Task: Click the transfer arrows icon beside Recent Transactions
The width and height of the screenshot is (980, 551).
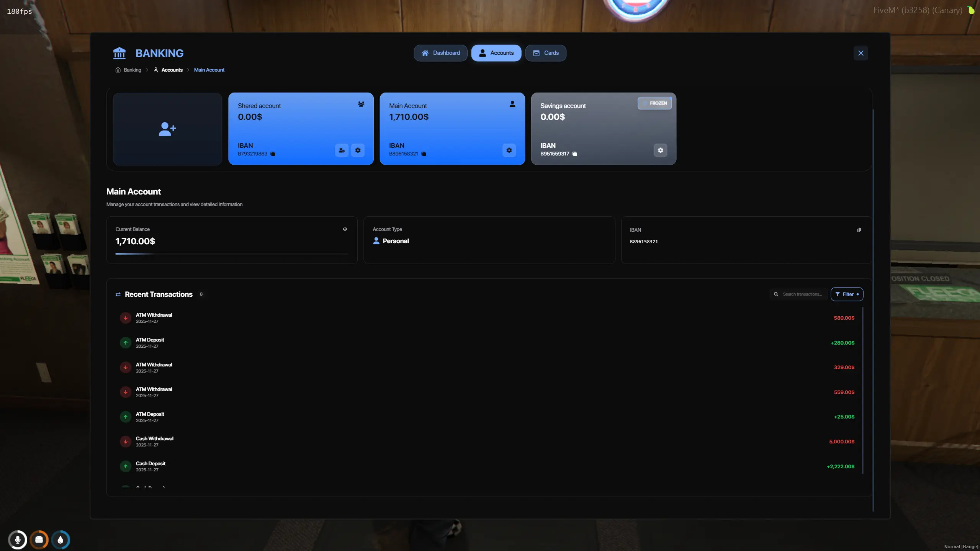Action: (x=118, y=294)
